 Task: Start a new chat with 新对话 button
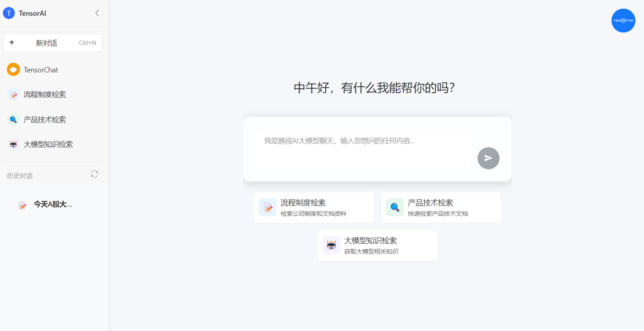[53, 43]
